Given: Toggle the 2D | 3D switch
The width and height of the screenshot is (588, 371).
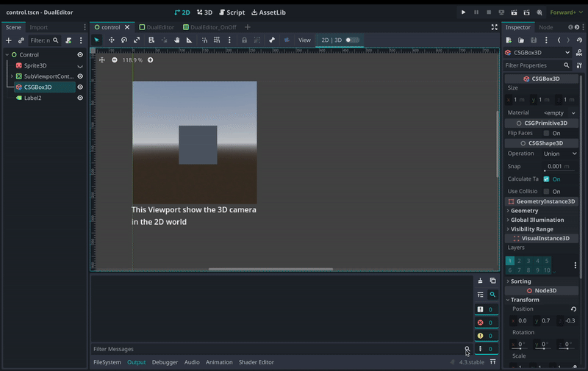Looking at the screenshot, I should (x=352, y=40).
